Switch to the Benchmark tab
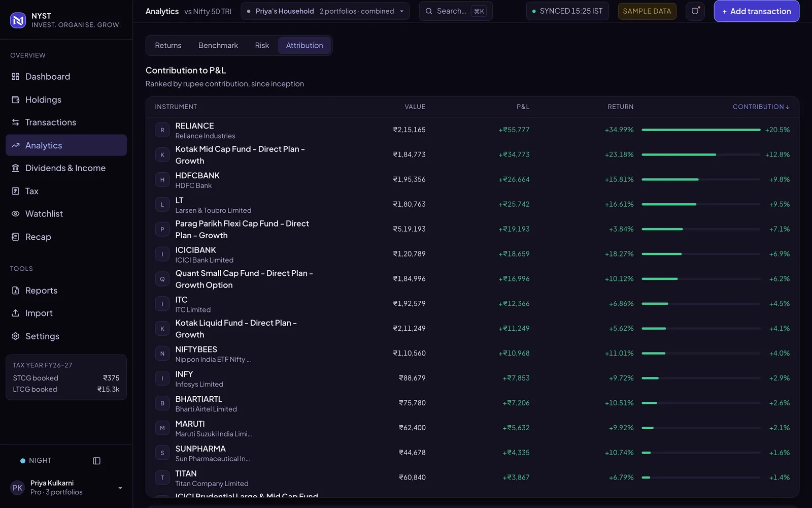The height and width of the screenshot is (508, 812). [218, 45]
